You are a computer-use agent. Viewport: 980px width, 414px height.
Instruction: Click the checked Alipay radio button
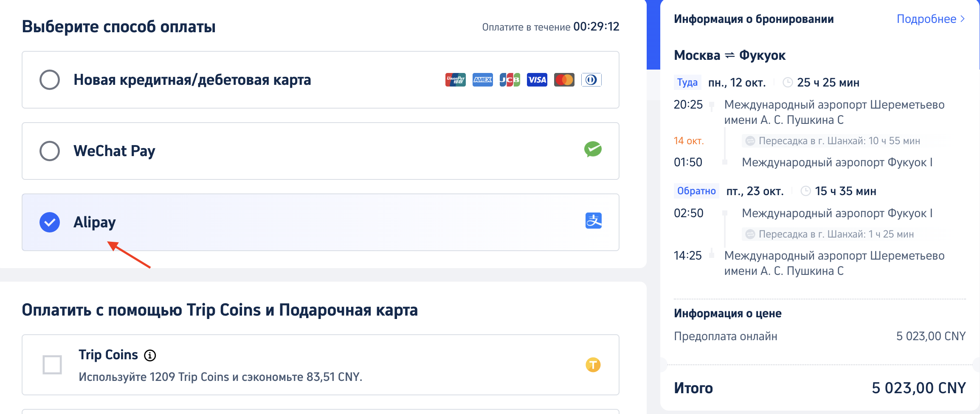(50, 222)
